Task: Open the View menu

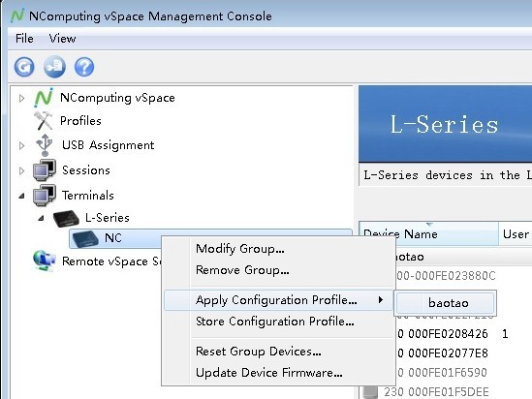Action: pyautogui.click(x=62, y=39)
